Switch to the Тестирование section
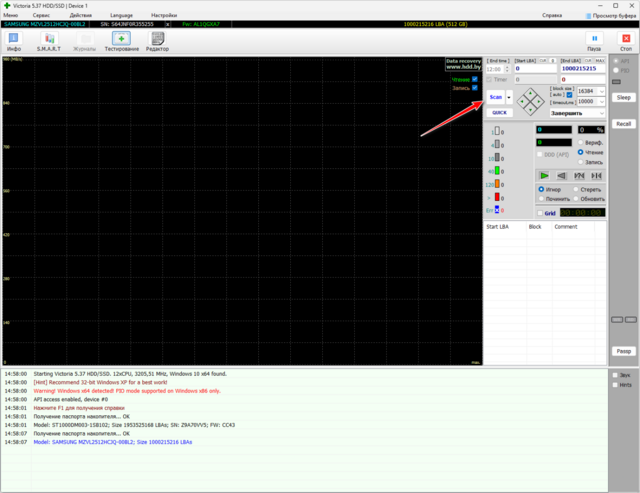640x493 pixels. 121,41
